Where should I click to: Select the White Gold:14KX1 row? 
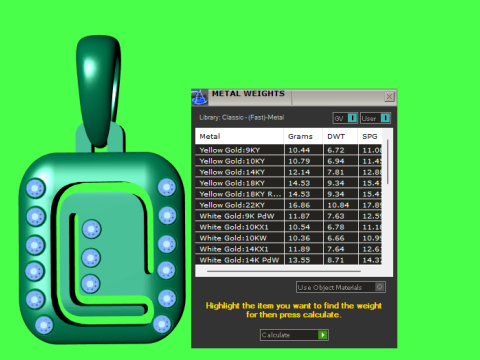click(289, 249)
